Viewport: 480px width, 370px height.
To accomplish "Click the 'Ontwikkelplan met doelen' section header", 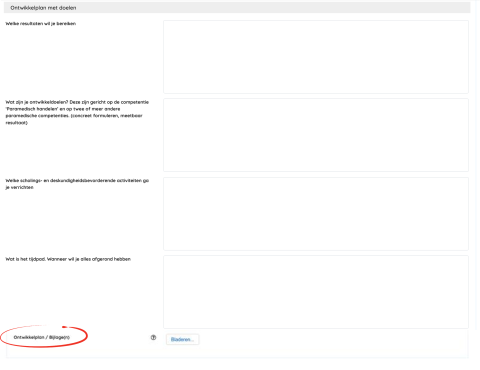I will click(x=237, y=8).
